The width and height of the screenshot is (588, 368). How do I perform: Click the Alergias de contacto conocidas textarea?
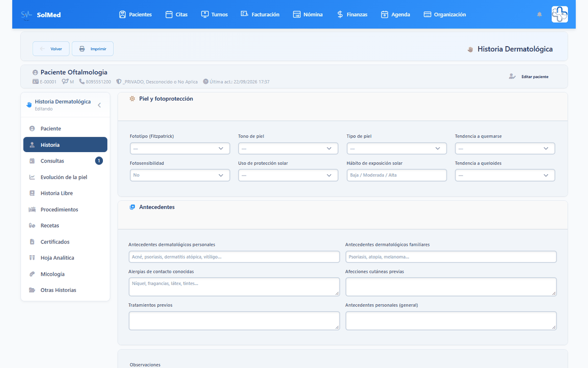(x=234, y=287)
